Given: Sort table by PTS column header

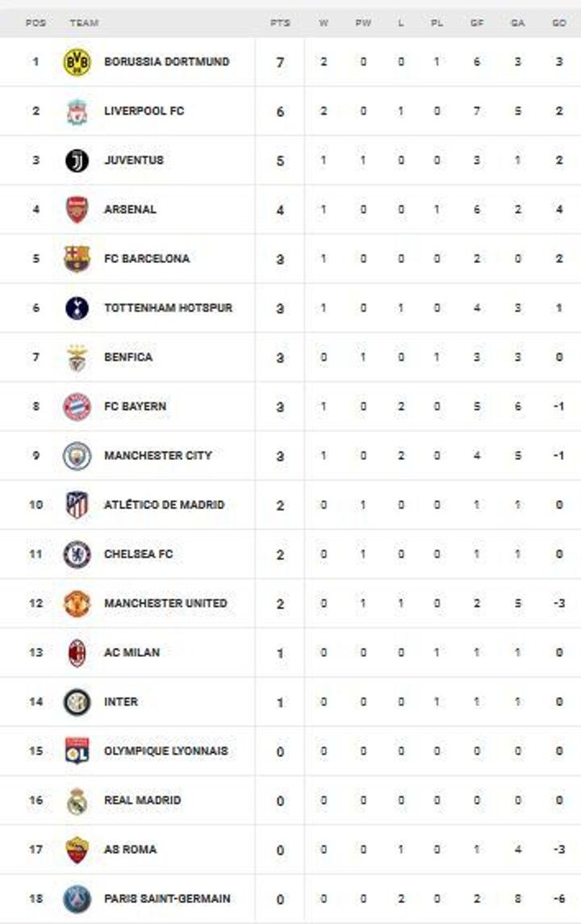Looking at the screenshot, I should (279, 23).
